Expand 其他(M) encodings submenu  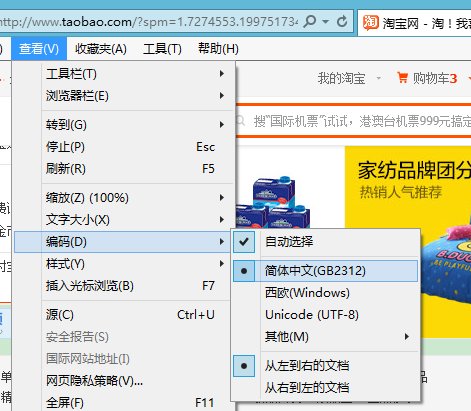(x=325, y=337)
